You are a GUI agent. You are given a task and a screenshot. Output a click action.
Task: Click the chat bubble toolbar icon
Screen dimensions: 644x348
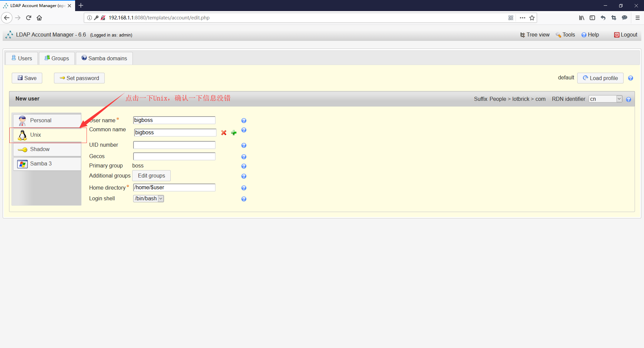(625, 18)
